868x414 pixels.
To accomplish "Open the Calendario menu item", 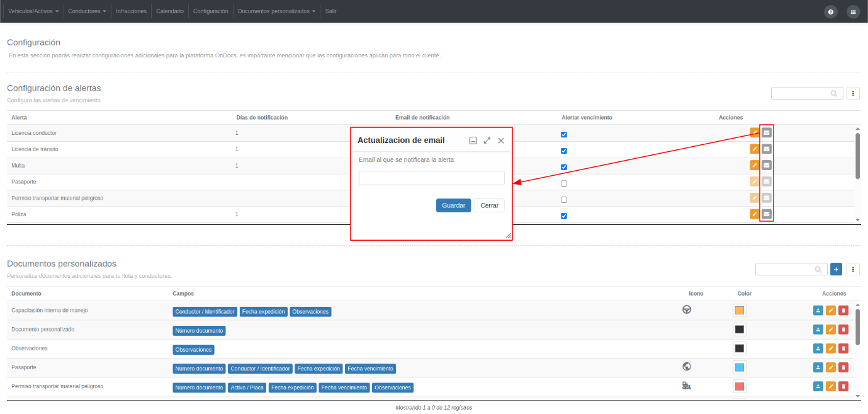I will tap(170, 11).
